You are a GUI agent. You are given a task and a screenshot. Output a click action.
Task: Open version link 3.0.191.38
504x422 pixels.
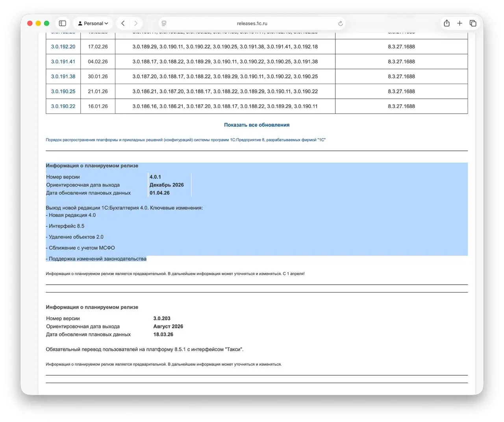[63, 76]
